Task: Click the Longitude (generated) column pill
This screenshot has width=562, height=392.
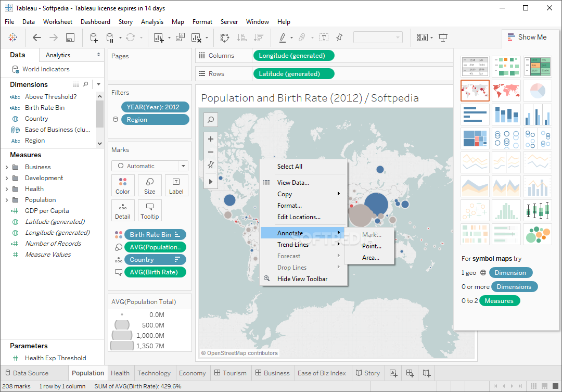Action: 293,56
